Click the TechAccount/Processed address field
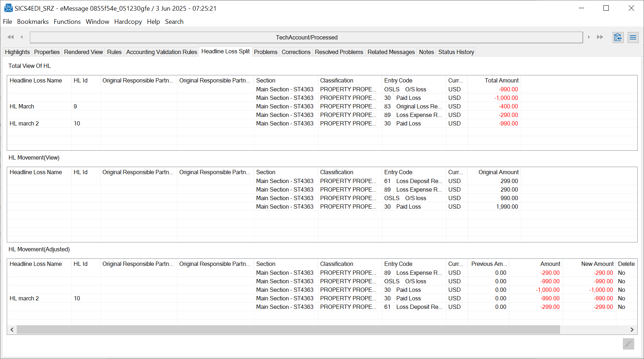The height and width of the screenshot is (359, 644). click(307, 37)
